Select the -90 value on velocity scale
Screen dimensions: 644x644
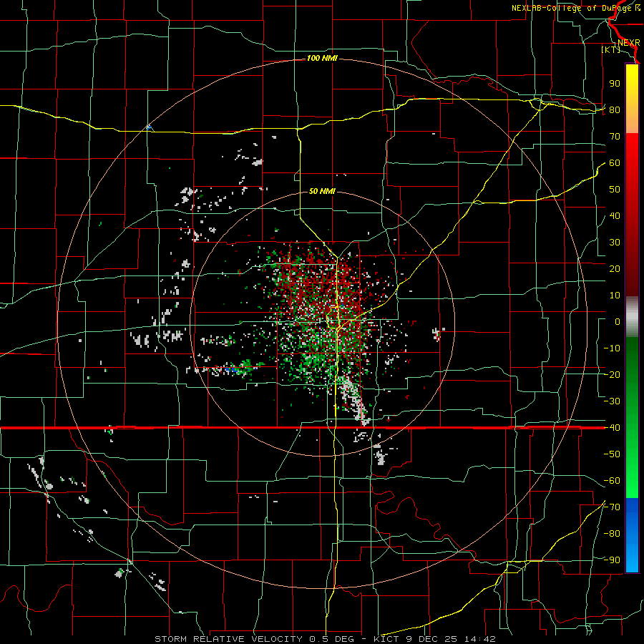612,560
